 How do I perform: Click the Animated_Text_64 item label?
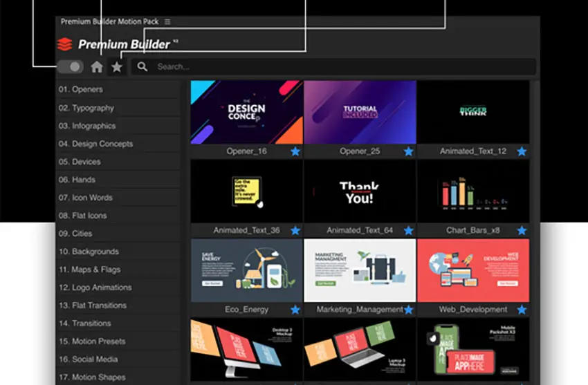(360, 230)
